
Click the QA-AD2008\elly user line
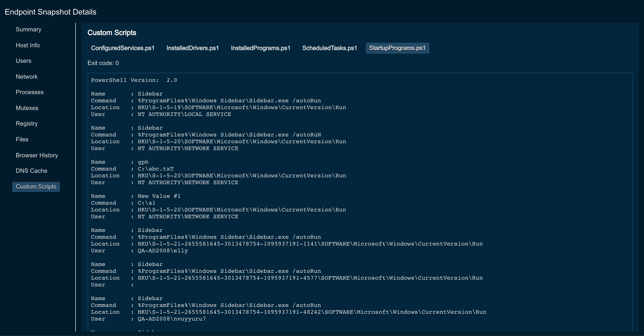coord(162,251)
